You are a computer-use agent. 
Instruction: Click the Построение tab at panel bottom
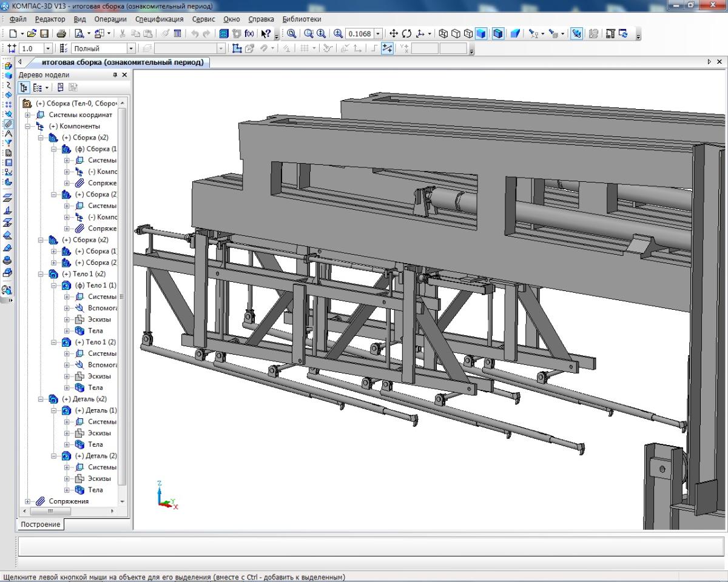pos(40,524)
